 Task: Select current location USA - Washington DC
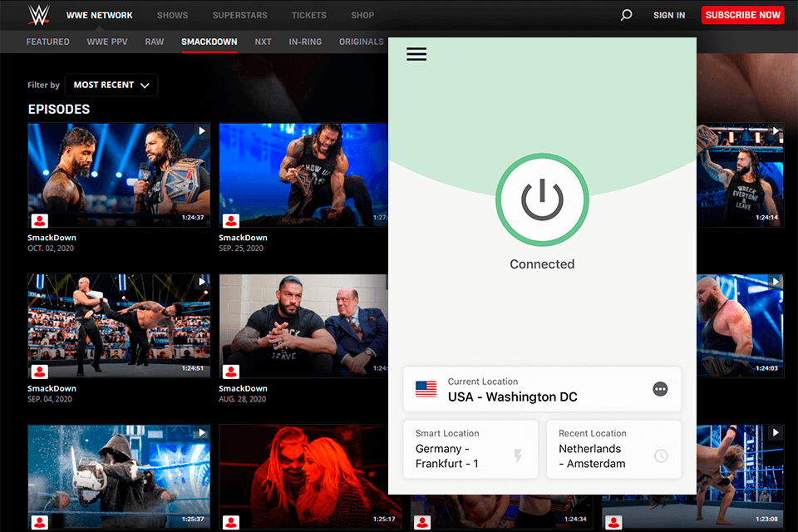[x=542, y=390]
